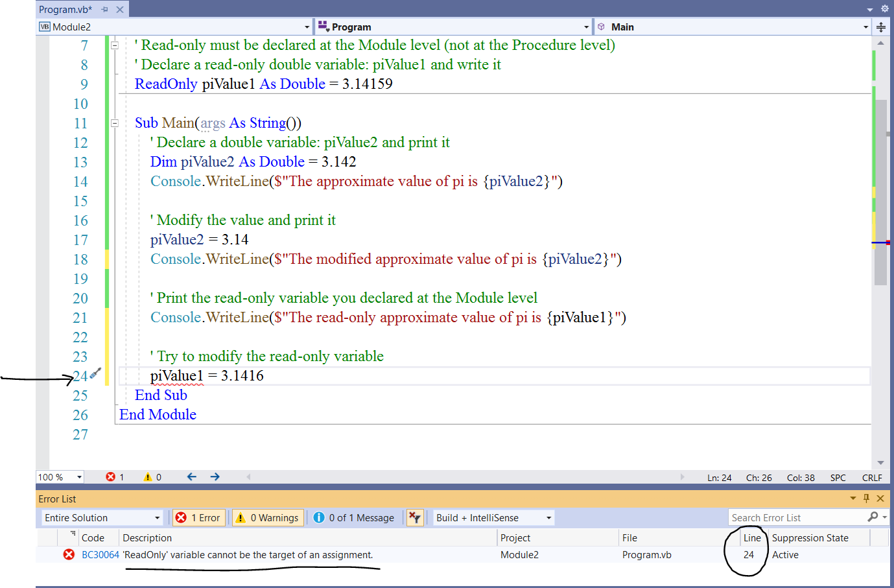Click the CRLF line ending indicator
Image resolution: width=894 pixels, height=588 pixels.
[872, 478]
